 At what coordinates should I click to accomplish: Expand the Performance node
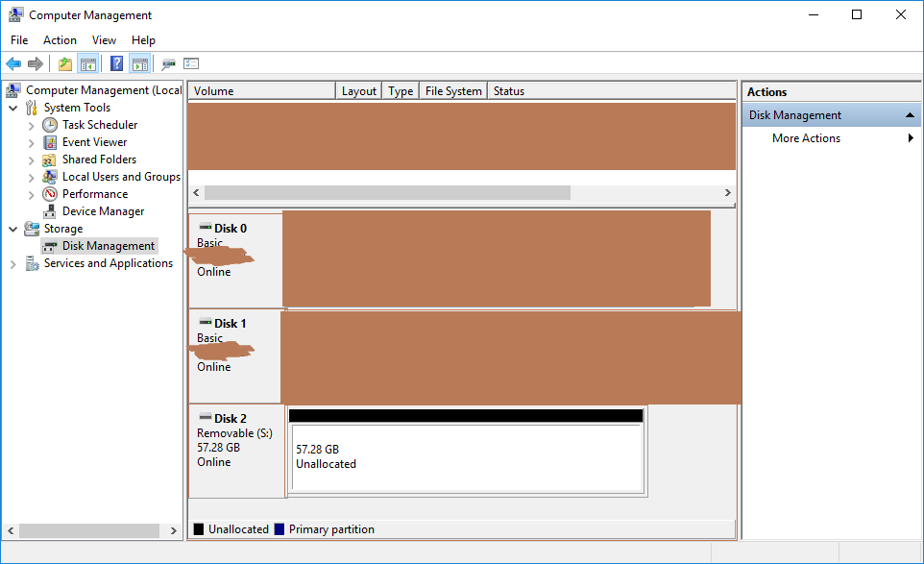32,194
